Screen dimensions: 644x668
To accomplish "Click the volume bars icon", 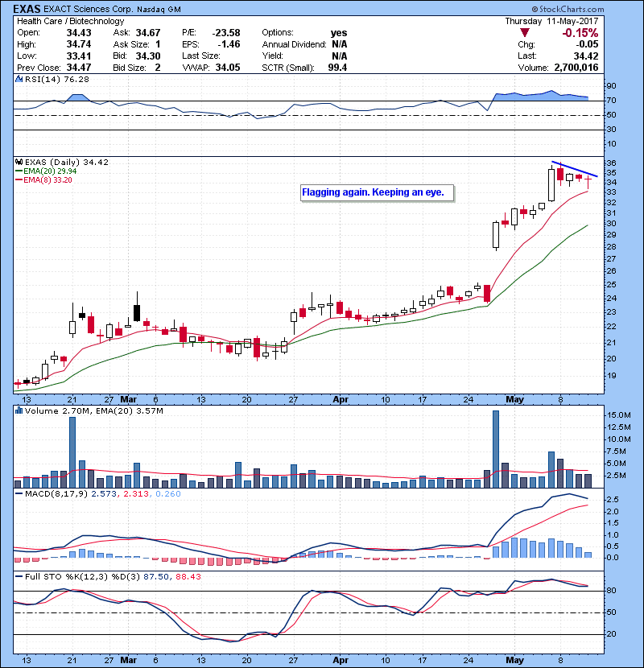I will click(x=19, y=410).
